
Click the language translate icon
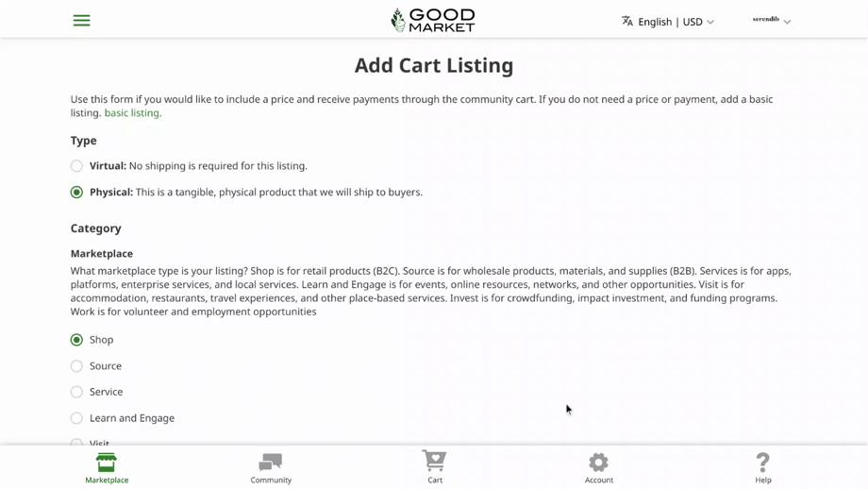[x=627, y=21]
